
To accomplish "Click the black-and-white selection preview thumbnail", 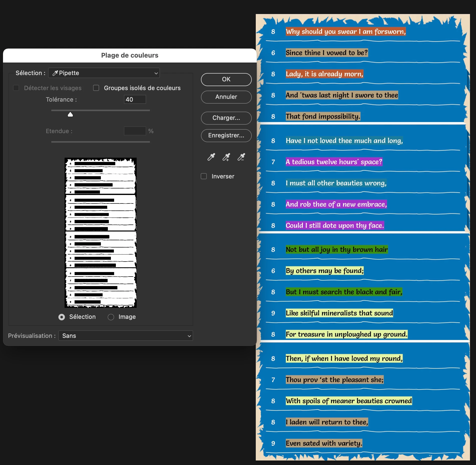I will click(101, 232).
